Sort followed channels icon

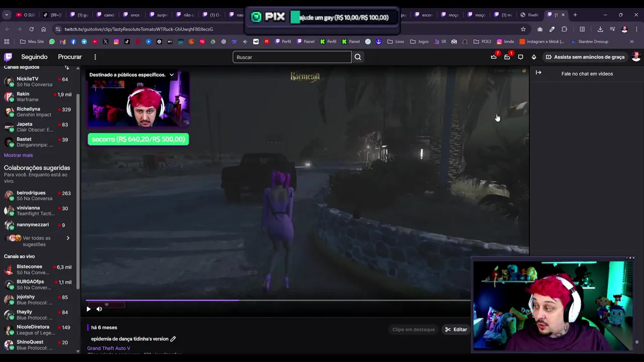pyautogui.click(x=67, y=67)
